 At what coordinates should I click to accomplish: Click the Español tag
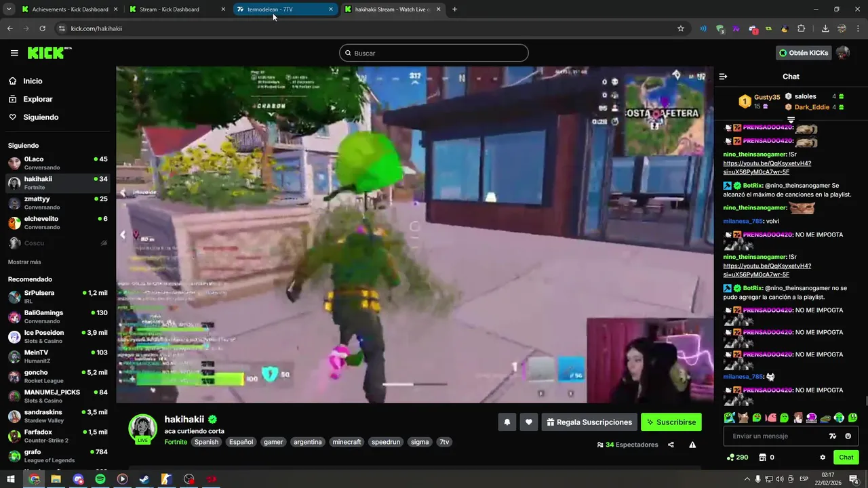pos(241,442)
